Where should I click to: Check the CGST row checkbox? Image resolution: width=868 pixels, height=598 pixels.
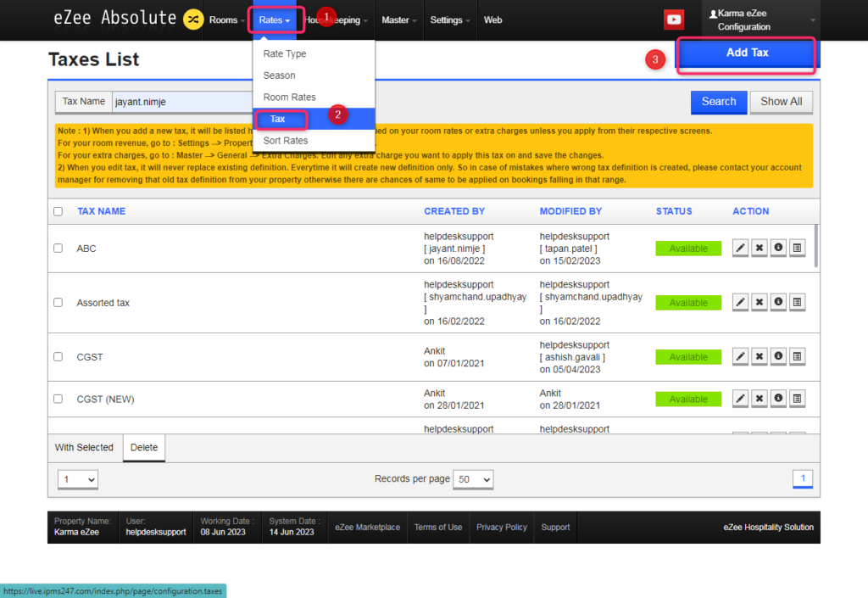(58, 356)
